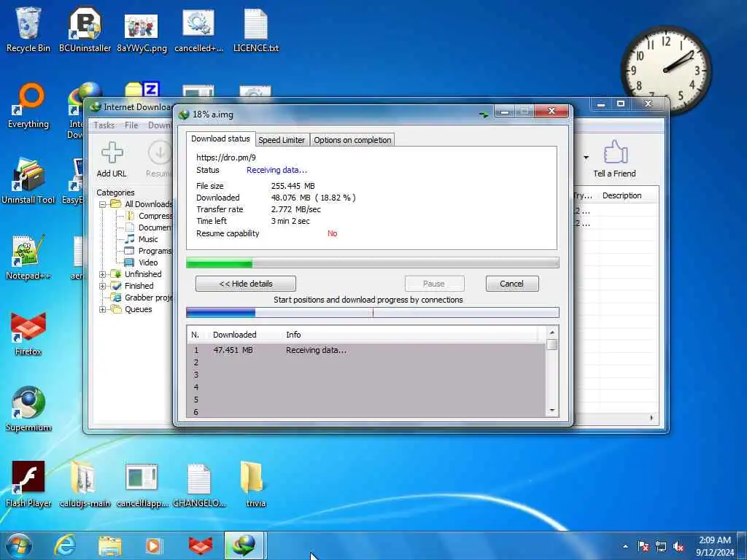
Task: Click the Action Center flag tray icon
Action: (x=643, y=546)
